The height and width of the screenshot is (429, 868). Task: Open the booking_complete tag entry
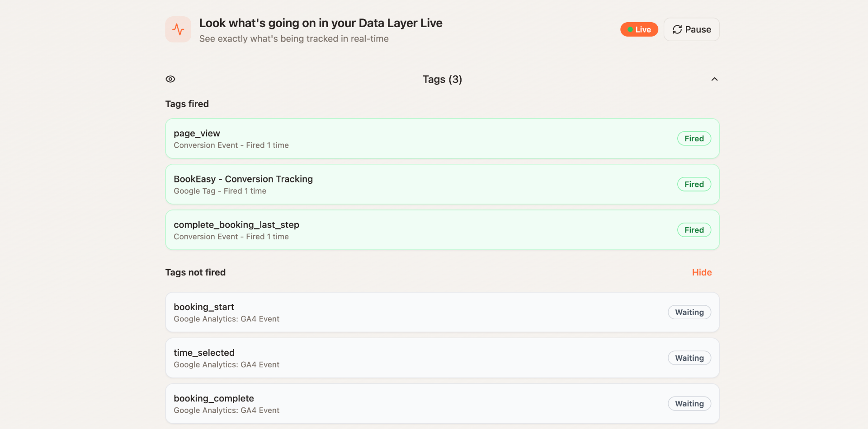click(x=407, y=404)
